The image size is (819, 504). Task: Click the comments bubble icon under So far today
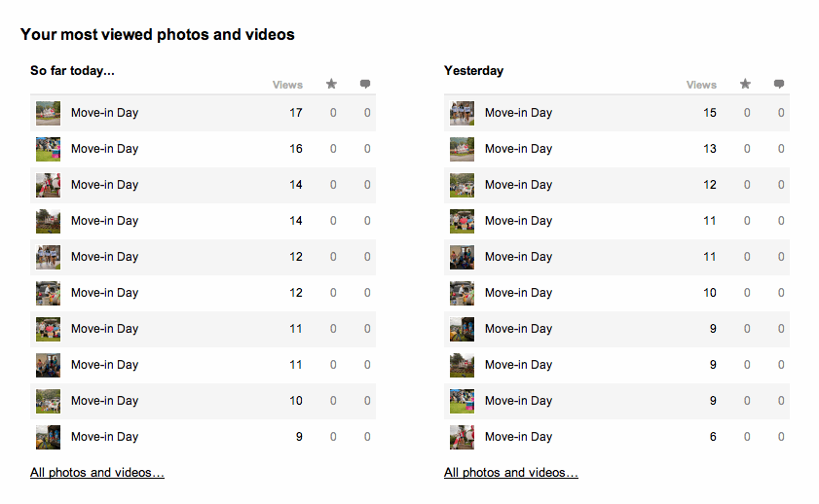click(x=365, y=85)
